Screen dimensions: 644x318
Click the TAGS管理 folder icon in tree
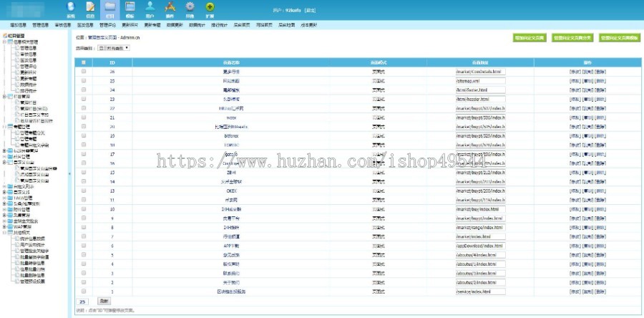tap(10, 198)
